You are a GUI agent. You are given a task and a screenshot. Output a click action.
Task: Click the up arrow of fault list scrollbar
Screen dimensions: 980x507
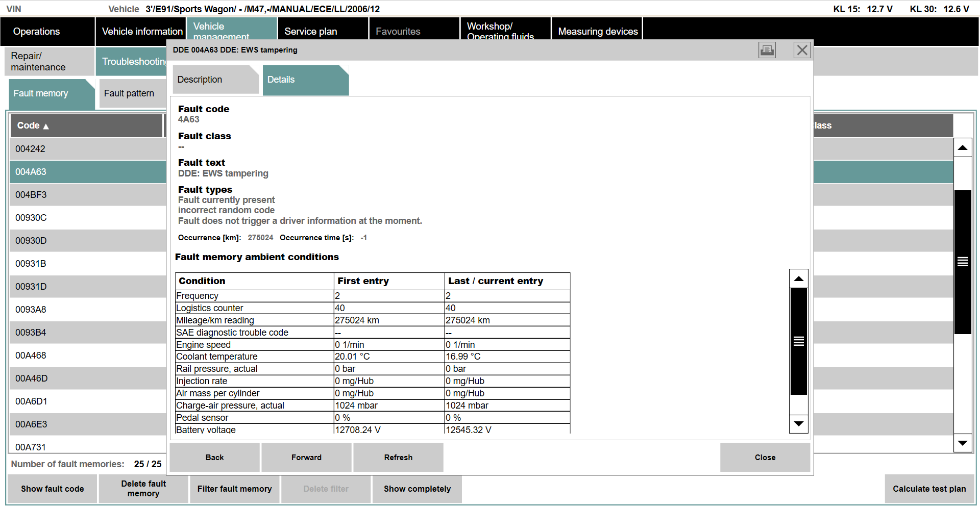pos(963,148)
